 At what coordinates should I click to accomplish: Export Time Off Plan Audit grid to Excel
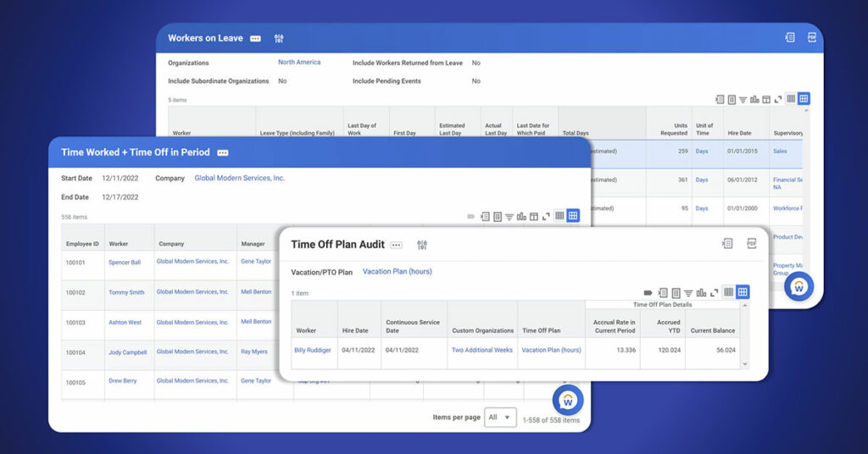[663, 292]
